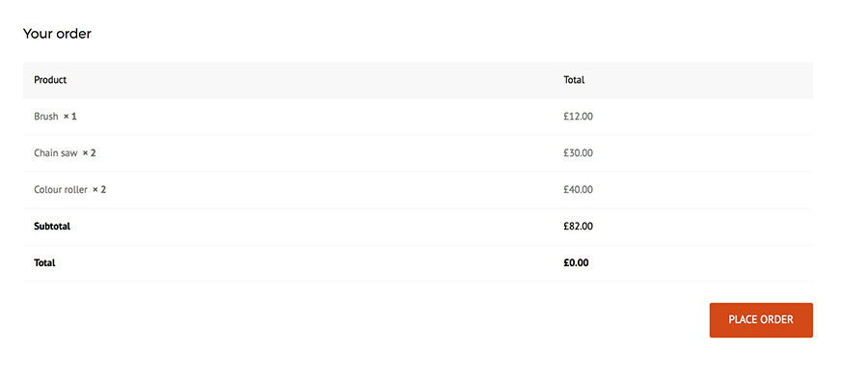Click the £30.00 Chain saw price
Screen dimensions: 868x381
tap(578, 152)
